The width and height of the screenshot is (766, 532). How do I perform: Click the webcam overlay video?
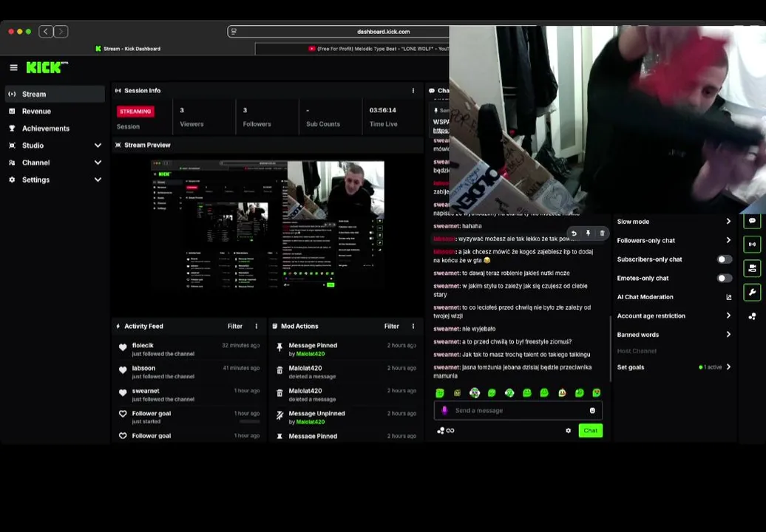(607, 120)
